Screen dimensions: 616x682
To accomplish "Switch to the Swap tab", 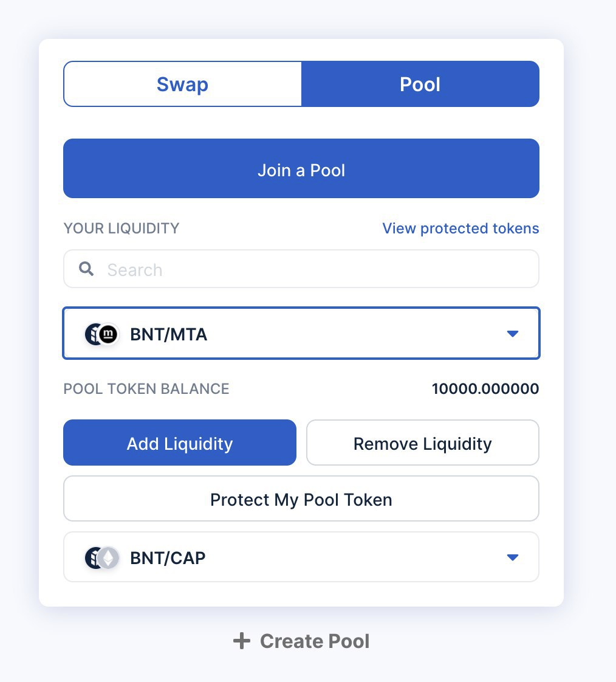I will pyautogui.click(x=182, y=84).
